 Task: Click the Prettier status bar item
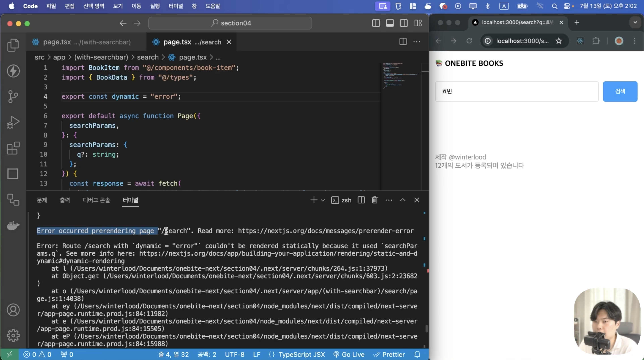(x=389, y=354)
